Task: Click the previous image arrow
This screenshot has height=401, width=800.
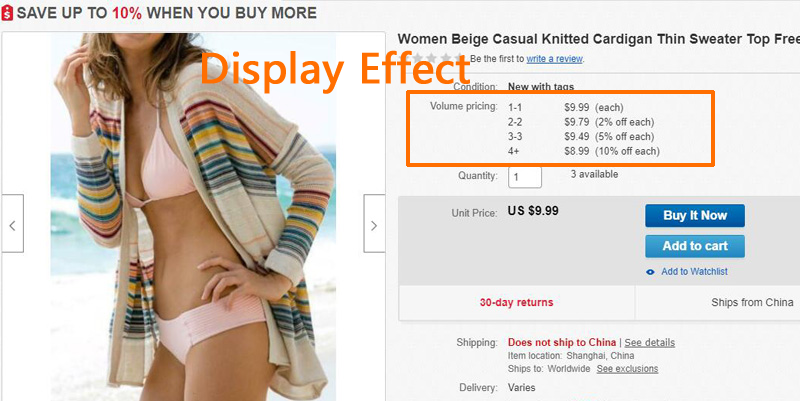Action: pyautogui.click(x=12, y=223)
